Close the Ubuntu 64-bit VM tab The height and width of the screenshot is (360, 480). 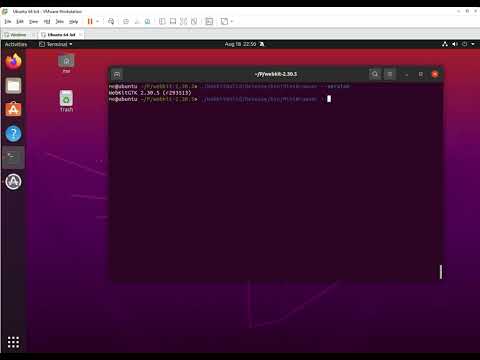[x=81, y=34]
